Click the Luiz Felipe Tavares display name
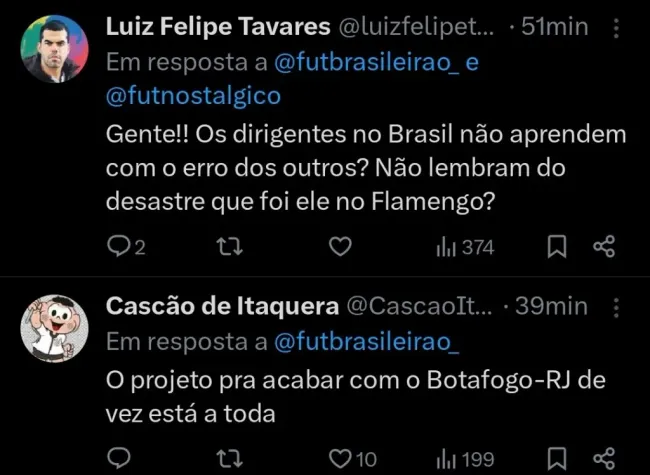The image size is (650, 475). click(215, 29)
